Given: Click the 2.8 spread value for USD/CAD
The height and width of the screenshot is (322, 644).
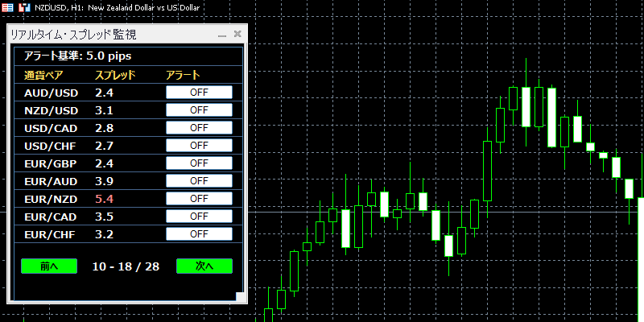Looking at the screenshot, I should pyautogui.click(x=105, y=128).
